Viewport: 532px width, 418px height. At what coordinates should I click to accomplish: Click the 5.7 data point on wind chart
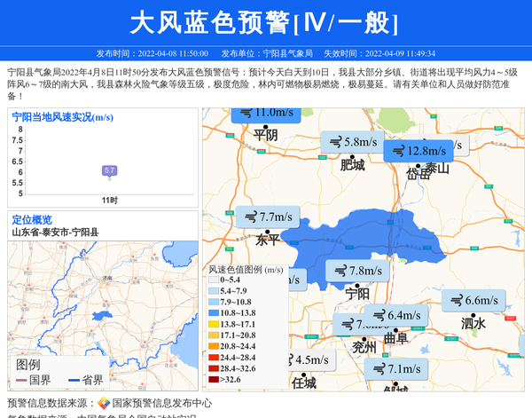click(x=109, y=170)
